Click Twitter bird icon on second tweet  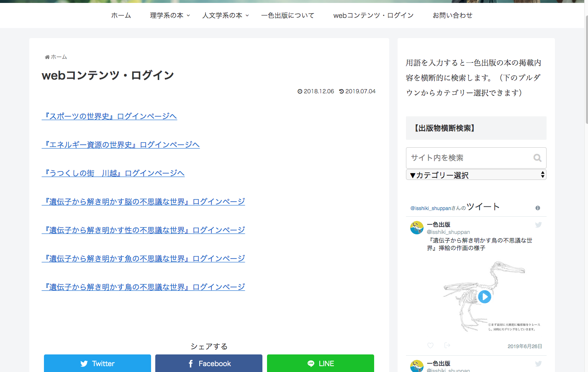538,364
